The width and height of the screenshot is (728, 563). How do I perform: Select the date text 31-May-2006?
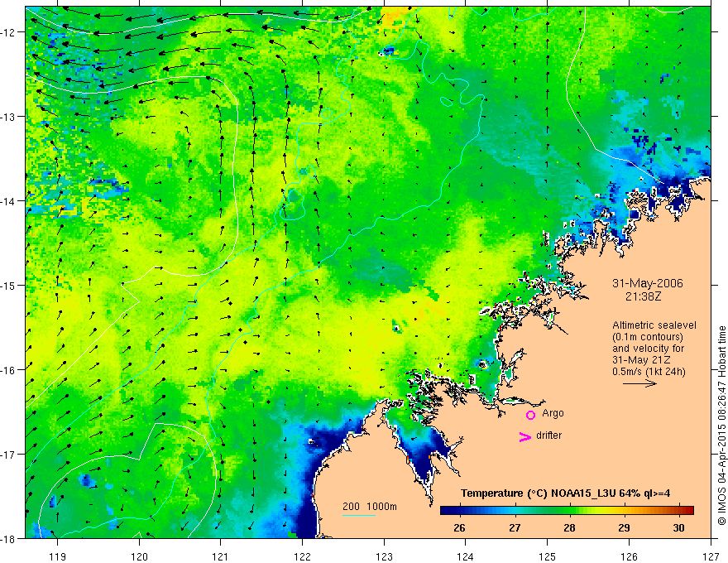pos(648,283)
